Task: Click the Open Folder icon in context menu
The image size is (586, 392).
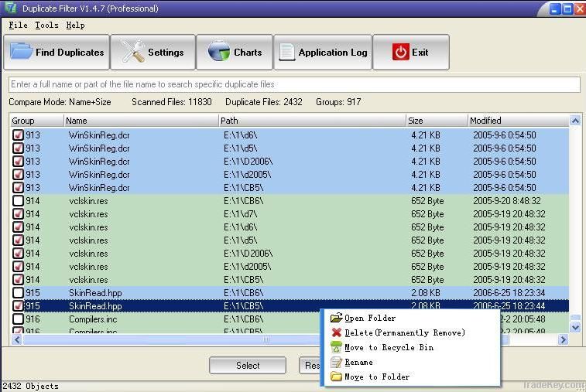Action: pos(337,318)
